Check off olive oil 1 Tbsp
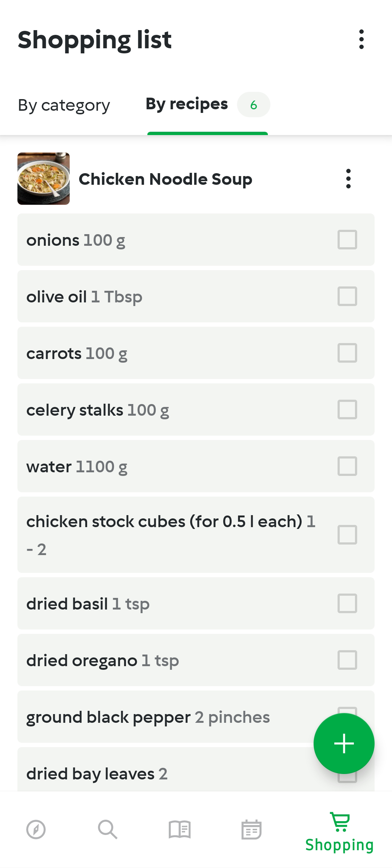The width and height of the screenshot is (392, 868). coord(347,296)
